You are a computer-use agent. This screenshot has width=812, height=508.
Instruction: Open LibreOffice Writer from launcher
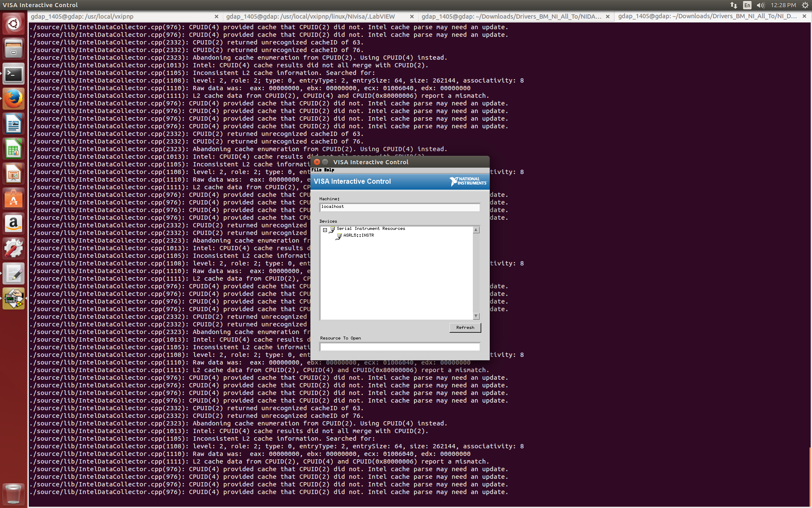click(x=14, y=124)
